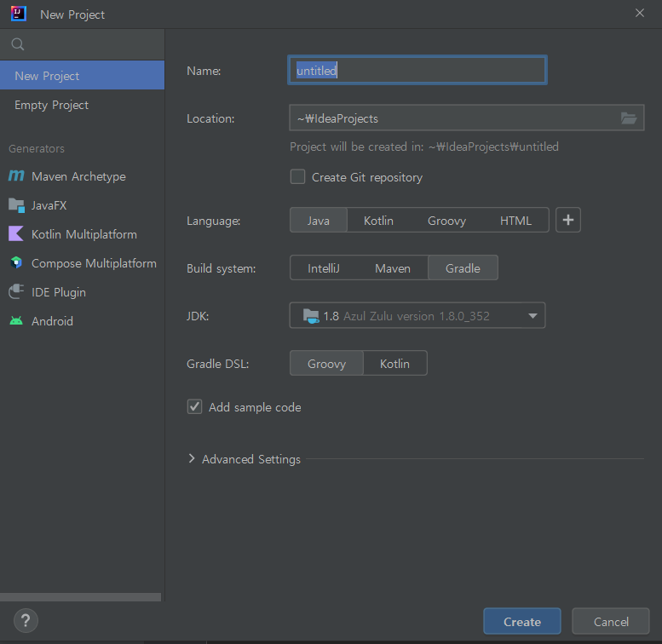The image size is (662, 644).
Task: Click the Create button
Action: (x=521, y=621)
